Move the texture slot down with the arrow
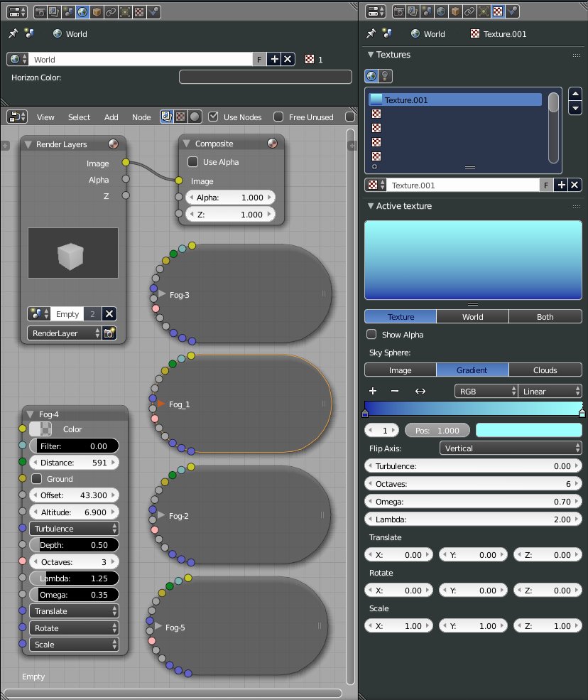The image size is (588, 700). 575,108
